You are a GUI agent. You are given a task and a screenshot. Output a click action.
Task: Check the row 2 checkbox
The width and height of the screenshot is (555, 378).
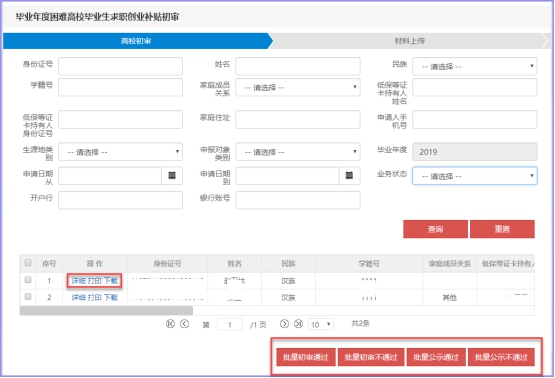pyautogui.click(x=28, y=297)
